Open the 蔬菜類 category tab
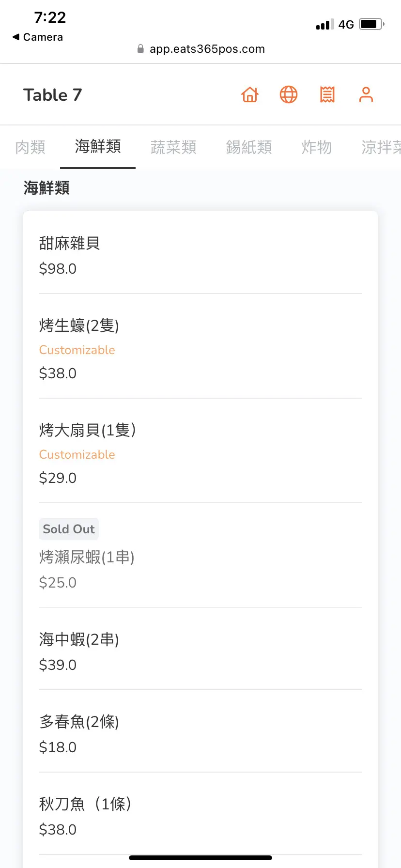 click(x=173, y=147)
